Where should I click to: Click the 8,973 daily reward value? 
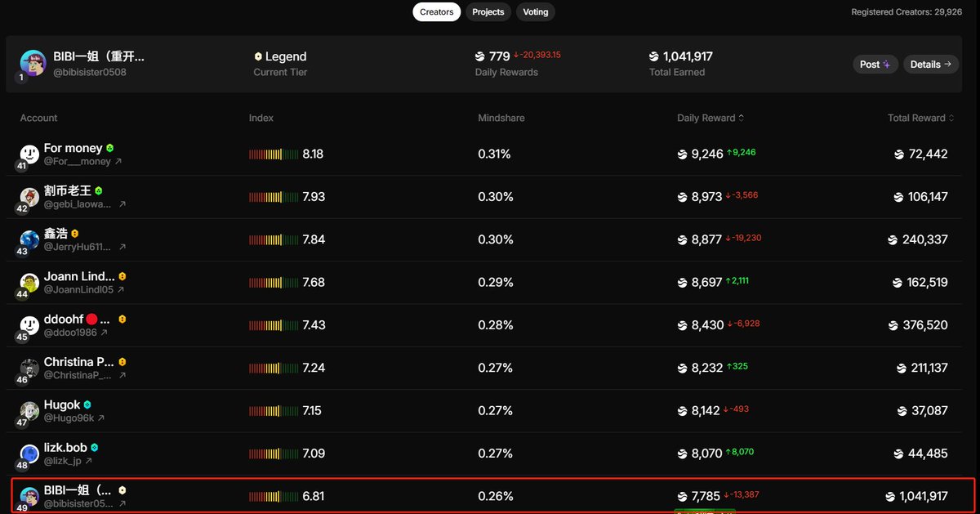tap(707, 197)
